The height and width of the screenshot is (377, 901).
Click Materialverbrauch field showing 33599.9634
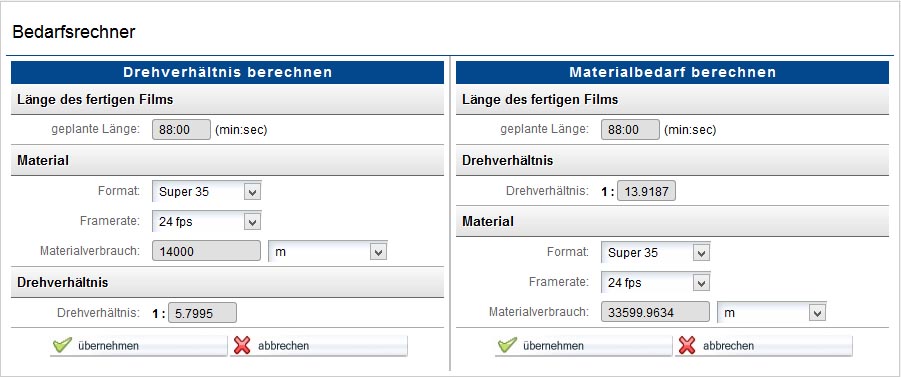[x=655, y=312]
